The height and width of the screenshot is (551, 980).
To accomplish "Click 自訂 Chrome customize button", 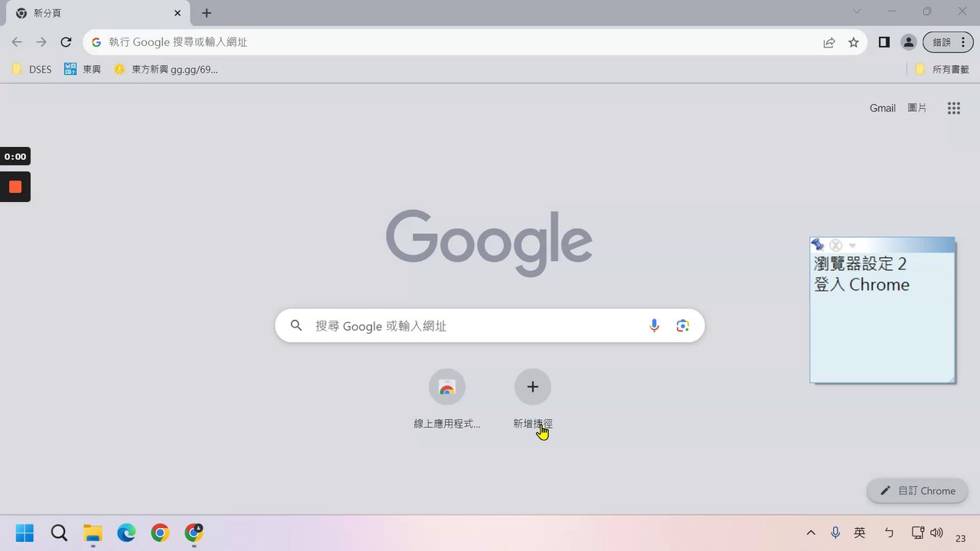I will (x=917, y=491).
